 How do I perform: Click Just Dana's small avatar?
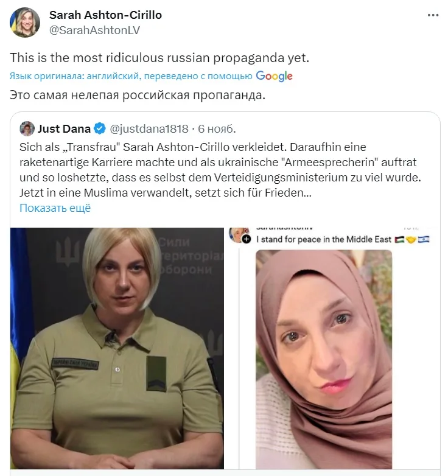[x=27, y=128]
